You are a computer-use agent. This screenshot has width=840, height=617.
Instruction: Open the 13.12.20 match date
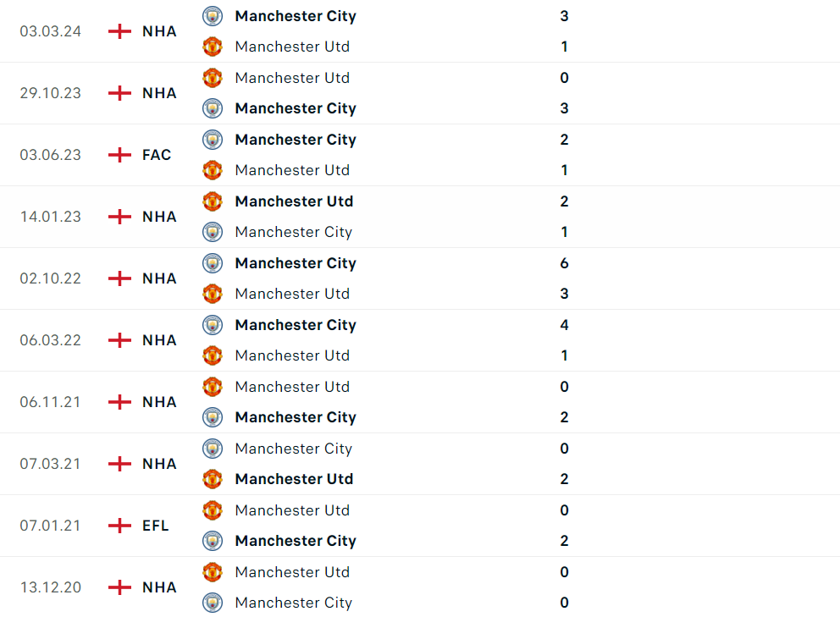click(x=51, y=587)
